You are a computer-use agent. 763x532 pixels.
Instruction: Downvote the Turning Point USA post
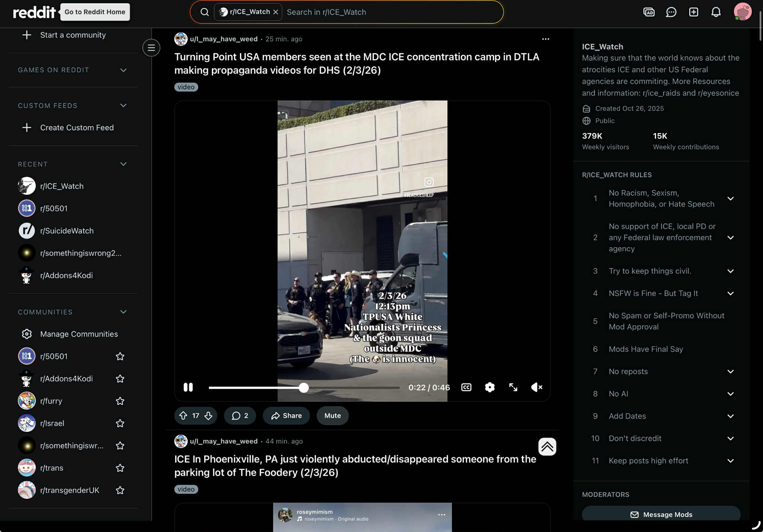pos(208,415)
